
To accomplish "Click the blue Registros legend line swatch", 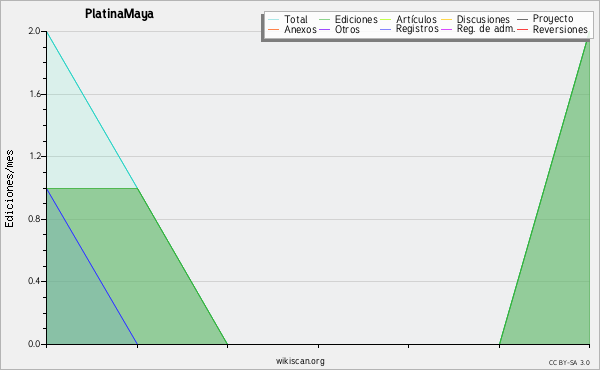I will 385,29.
